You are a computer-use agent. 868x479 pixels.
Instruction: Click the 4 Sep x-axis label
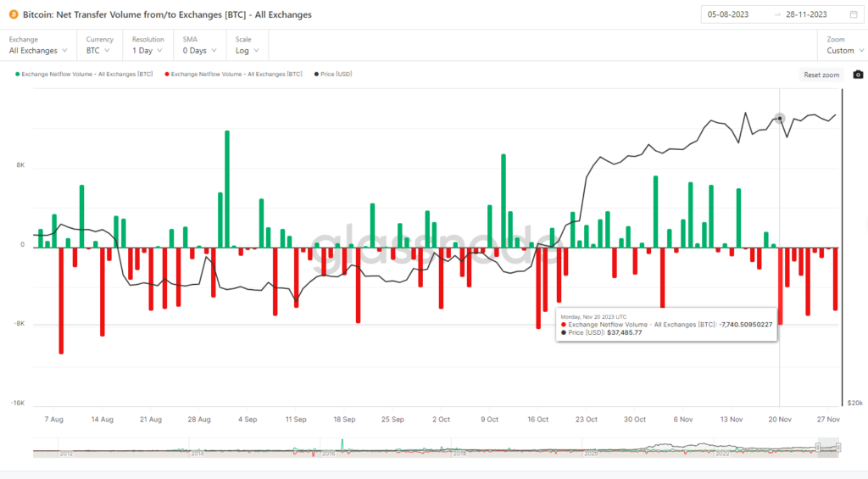pos(248,419)
